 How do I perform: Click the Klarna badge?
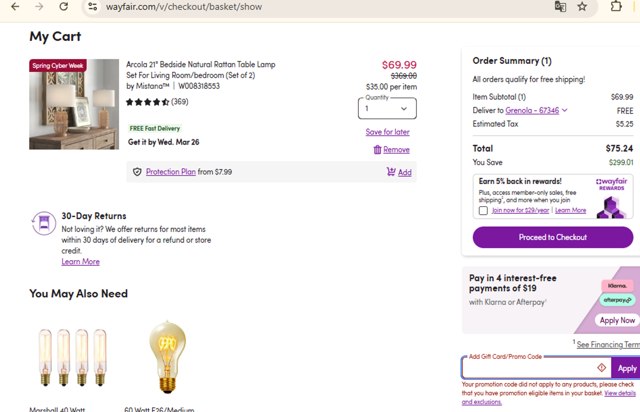coord(617,286)
